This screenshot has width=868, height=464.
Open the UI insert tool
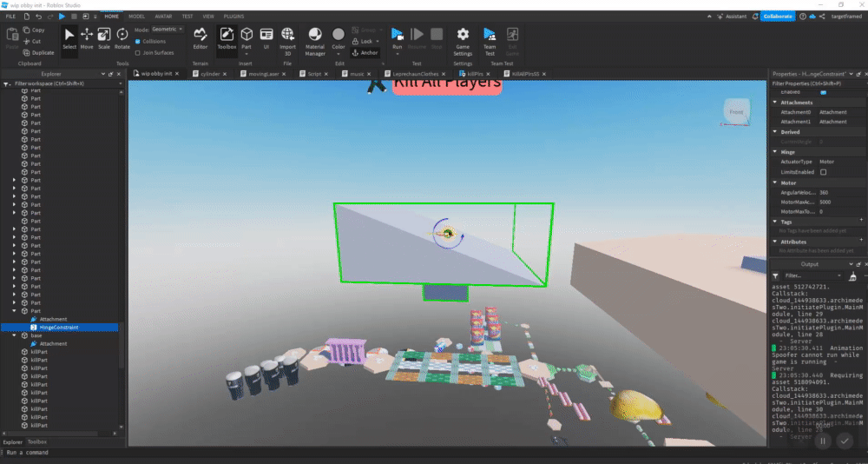tap(266, 39)
